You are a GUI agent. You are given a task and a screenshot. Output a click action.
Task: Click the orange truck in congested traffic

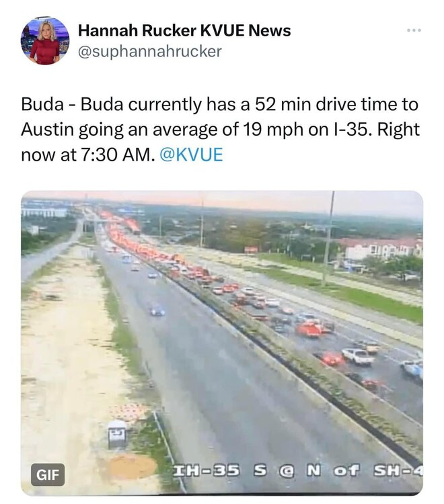pos(309,329)
